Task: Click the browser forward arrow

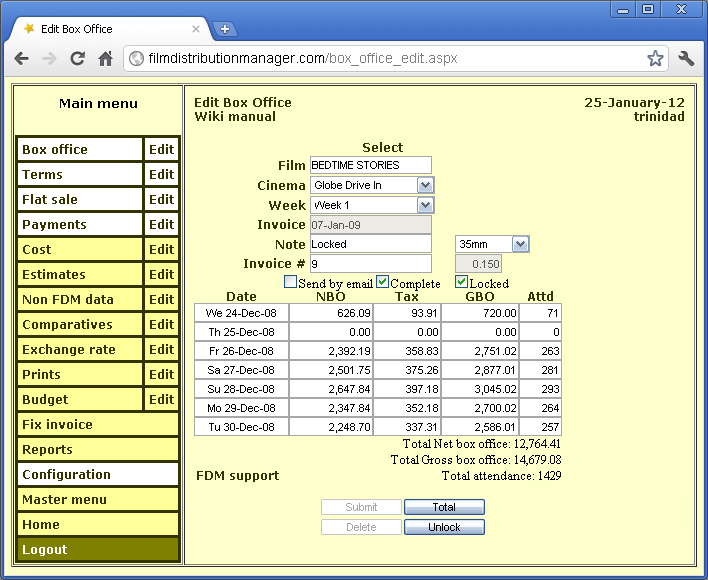Action: pyautogui.click(x=49, y=59)
